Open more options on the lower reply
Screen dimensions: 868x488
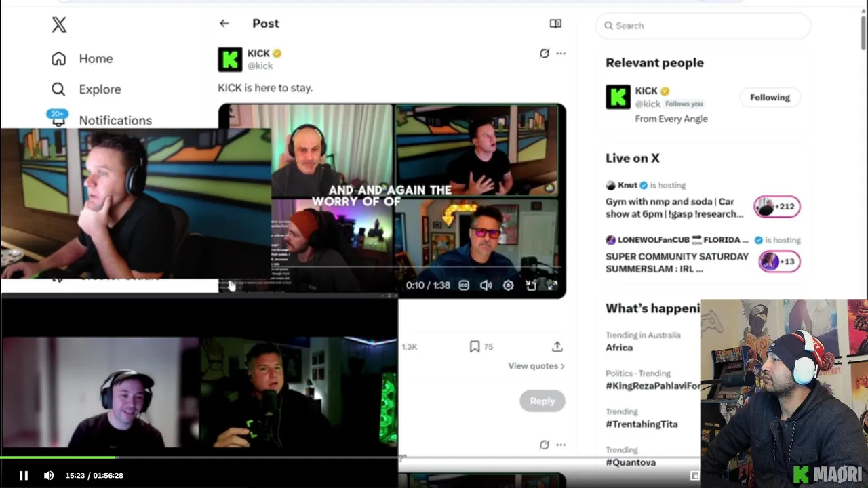[561, 445]
